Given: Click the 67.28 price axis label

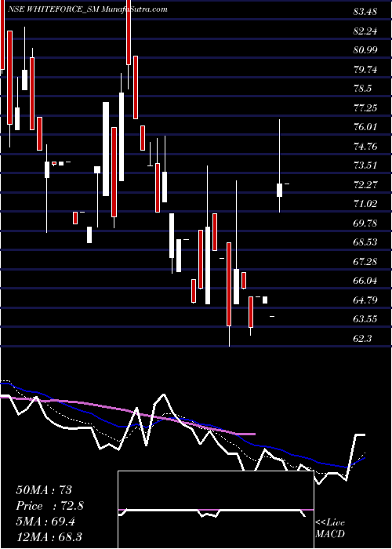Looking at the screenshot, I should click(365, 261).
